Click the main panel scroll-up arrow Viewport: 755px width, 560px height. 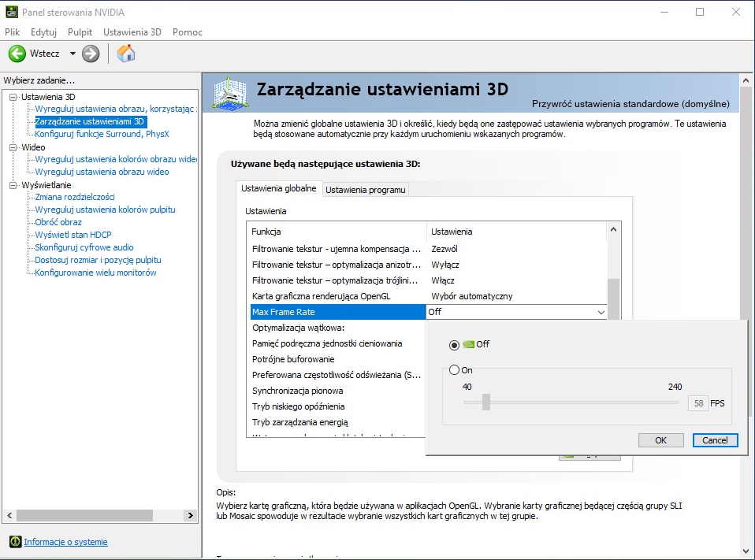(x=746, y=80)
